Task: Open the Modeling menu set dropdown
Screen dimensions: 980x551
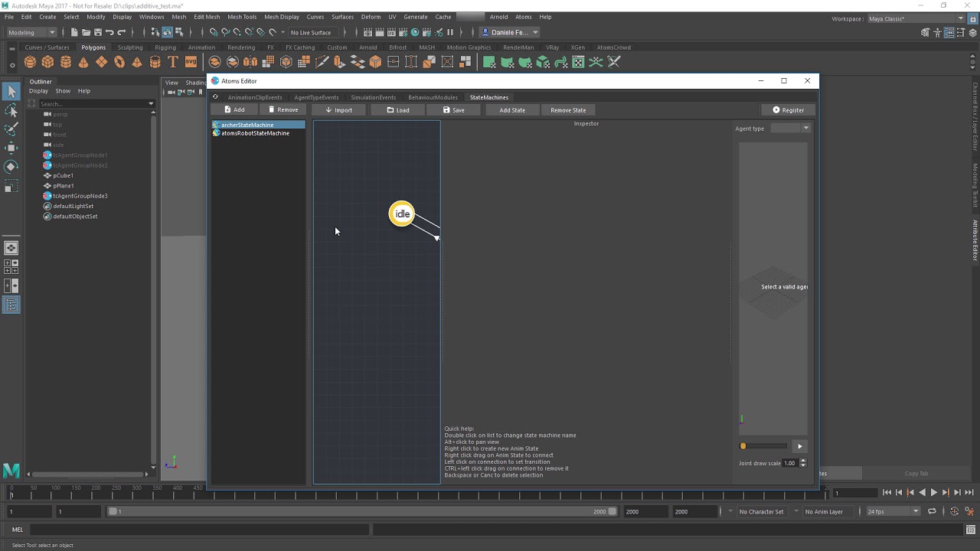Action: point(31,32)
